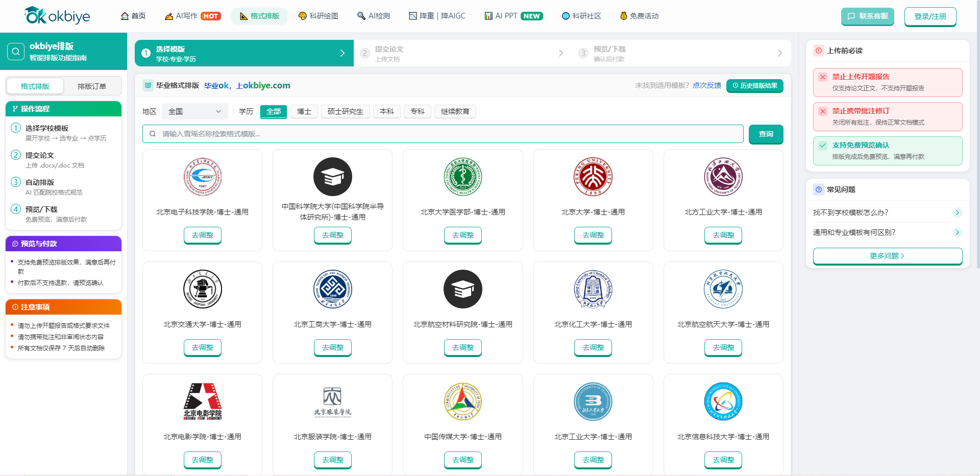The width and height of the screenshot is (980, 476).
Task: Click 北京电子科技学院 logo
Action: point(203,177)
